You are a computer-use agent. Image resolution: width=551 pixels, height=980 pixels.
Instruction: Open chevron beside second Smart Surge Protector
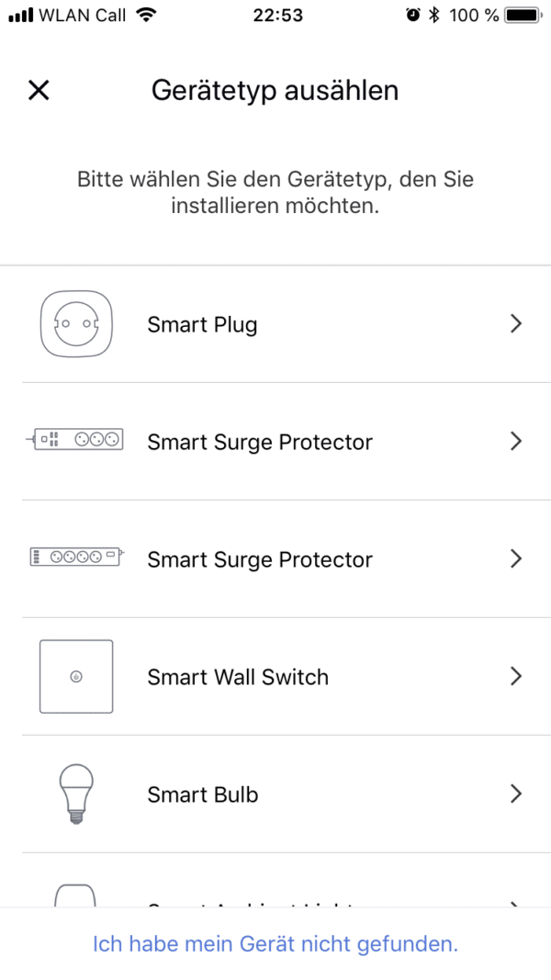point(516,558)
